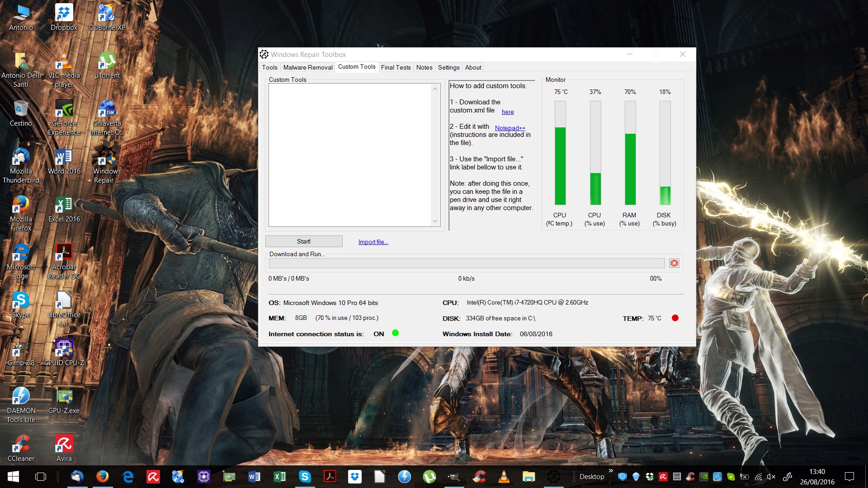The width and height of the screenshot is (868, 488).
Task: Select the LibreOffice 5.1 desktop icon
Action: 64,310
